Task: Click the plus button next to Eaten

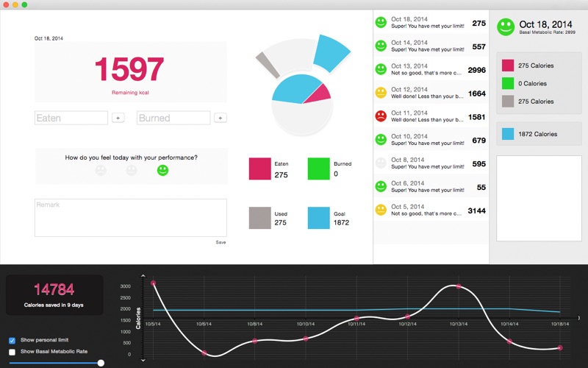Action: point(118,118)
